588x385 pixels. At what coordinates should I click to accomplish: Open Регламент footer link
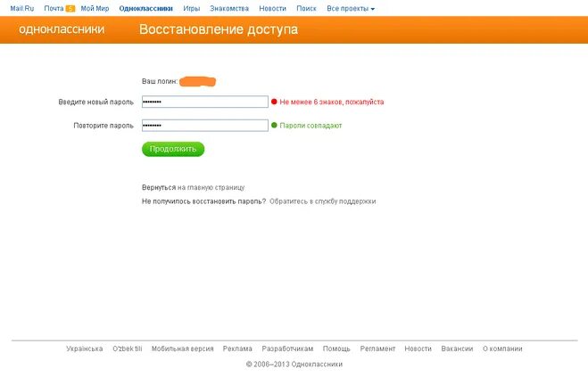click(377, 348)
